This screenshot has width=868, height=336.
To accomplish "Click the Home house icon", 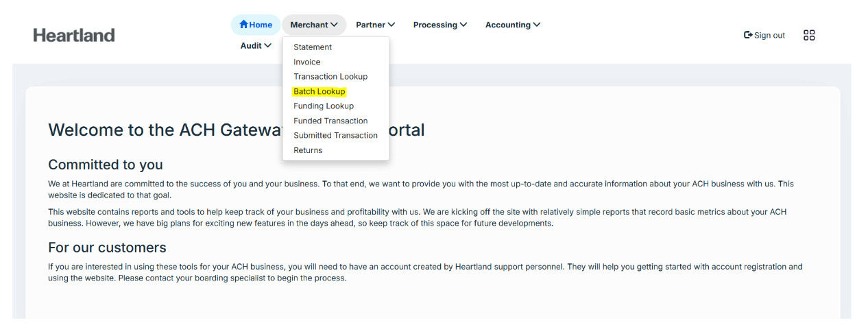I will pos(243,25).
